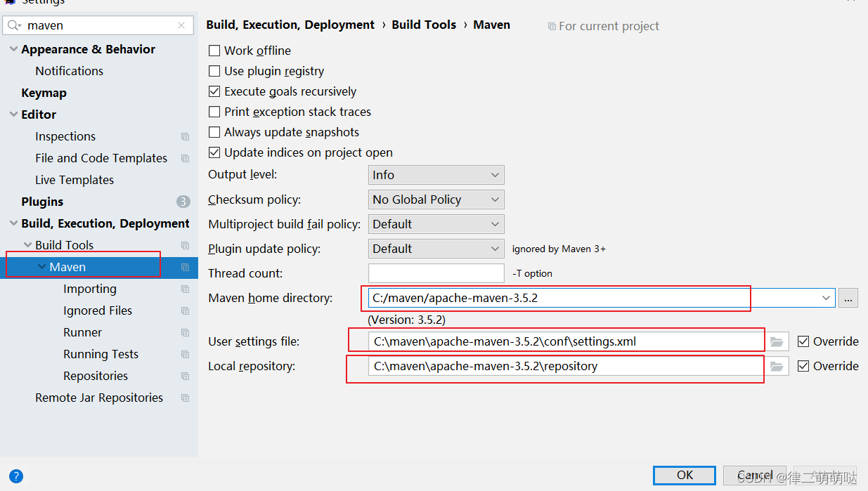
Task: Click Maven in the breadcrumb
Action: point(491,25)
